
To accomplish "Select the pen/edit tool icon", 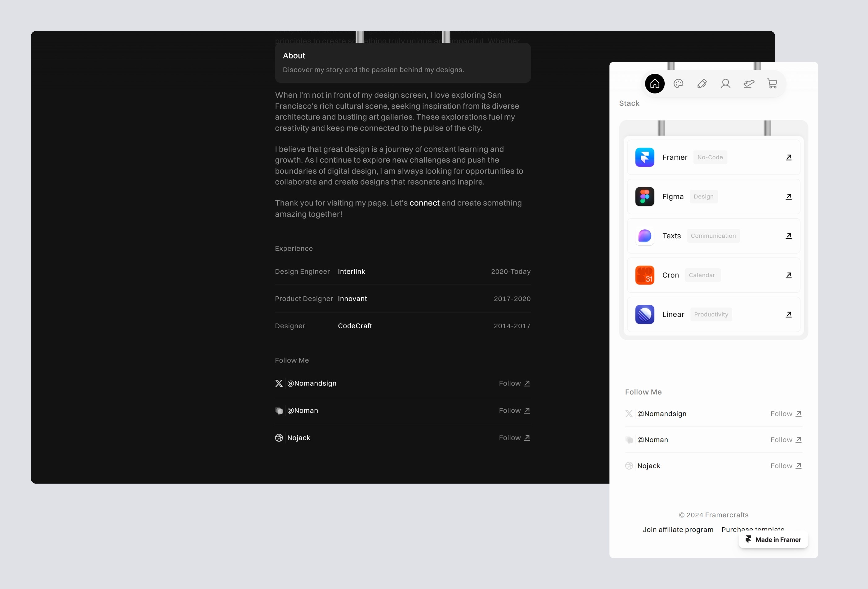I will click(702, 83).
